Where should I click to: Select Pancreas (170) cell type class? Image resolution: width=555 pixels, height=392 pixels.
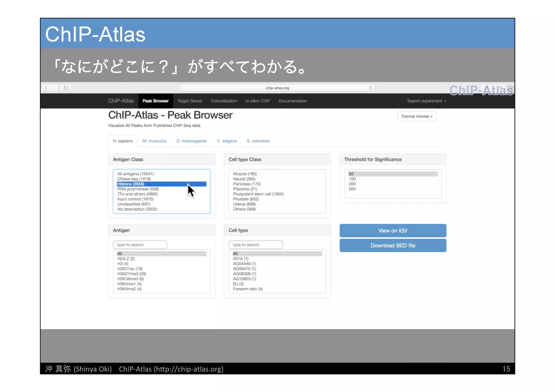(x=277, y=184)
